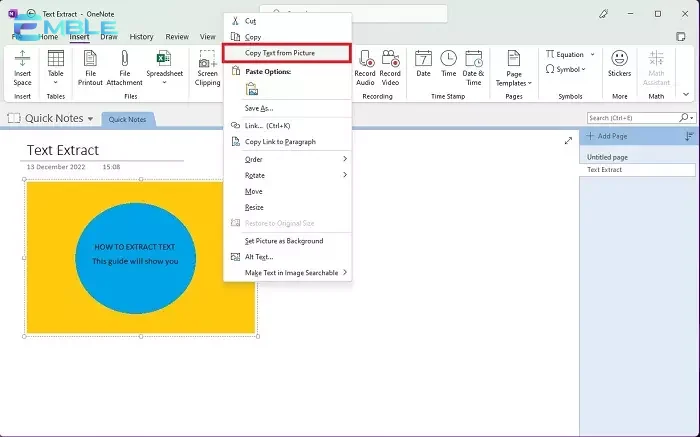Choose Resize from context menu
Image resolution: width=700 pixels, height=437 pixels.
point(288,207)
